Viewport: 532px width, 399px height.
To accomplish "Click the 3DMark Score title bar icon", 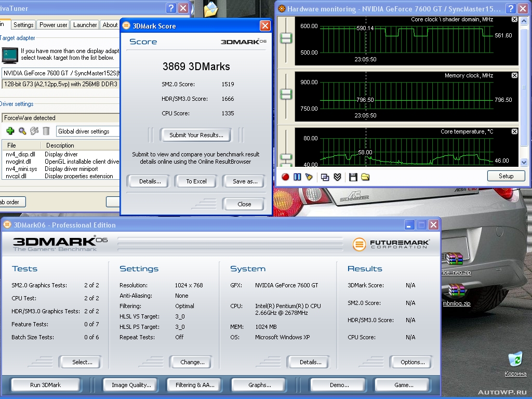I will click(x=126, y=25).
